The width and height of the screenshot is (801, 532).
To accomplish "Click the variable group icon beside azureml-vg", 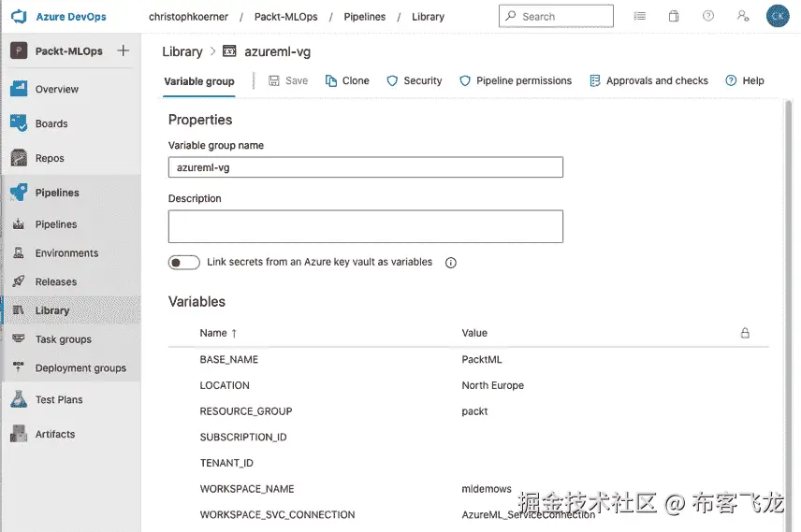I will pos(229,51).
